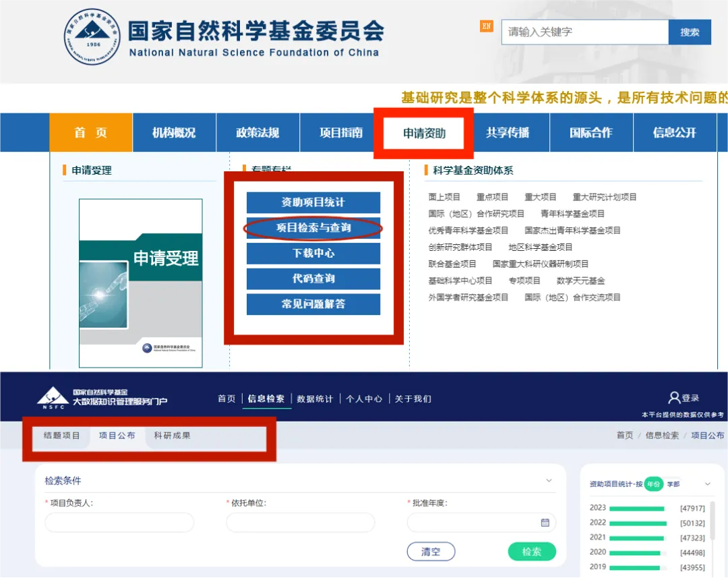The height and width of the screenshot is (578, 728).
Task: Select the 个人中心 nav item
Action: [364, 399]
